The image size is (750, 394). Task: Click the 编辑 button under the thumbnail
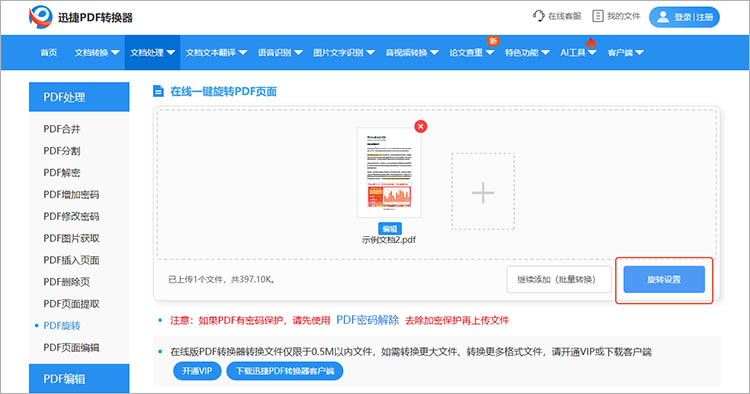[390, 229]
